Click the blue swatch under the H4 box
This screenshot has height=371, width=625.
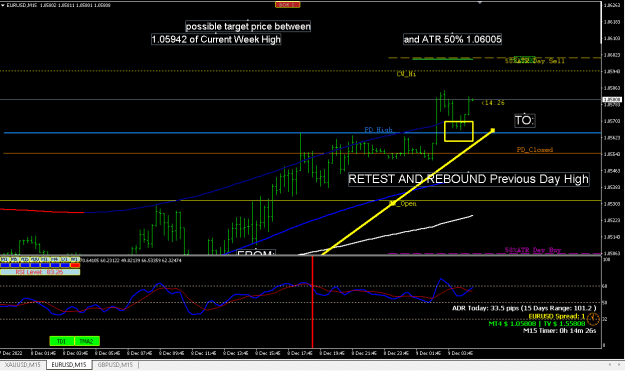(x=55, y=265)
